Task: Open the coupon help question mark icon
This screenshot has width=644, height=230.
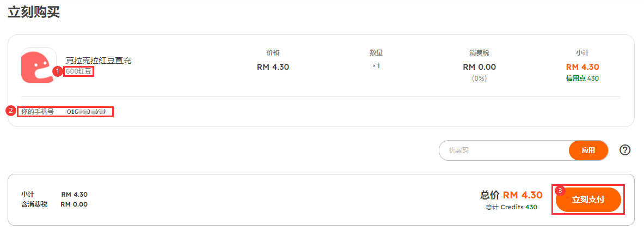Action: coord(625,150)
